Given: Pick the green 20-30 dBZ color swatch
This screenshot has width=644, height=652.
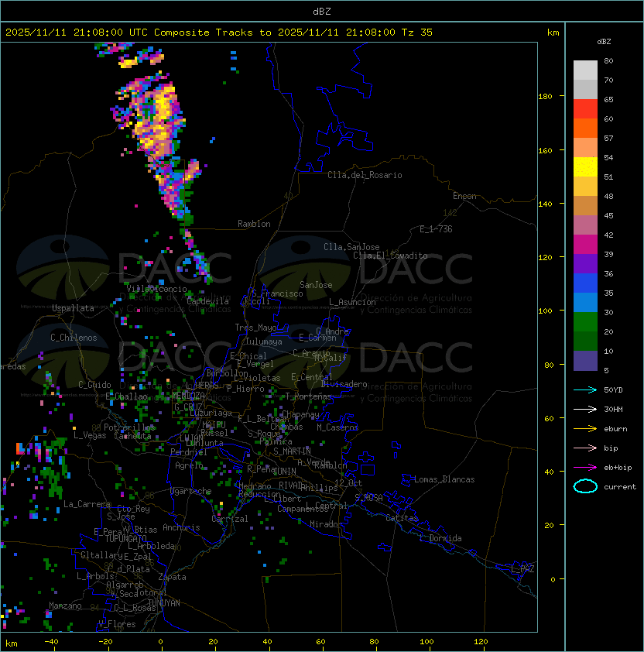Looking at the screenshot, I should 585,322.
